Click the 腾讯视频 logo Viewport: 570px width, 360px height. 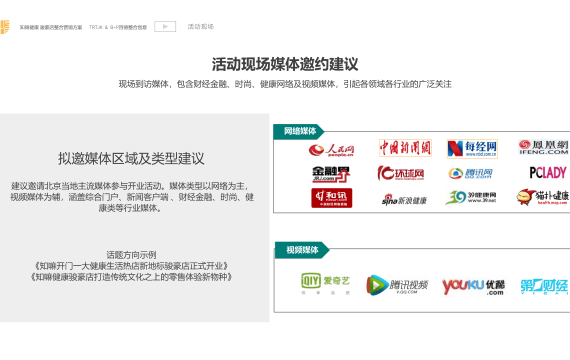coord(397,285)
